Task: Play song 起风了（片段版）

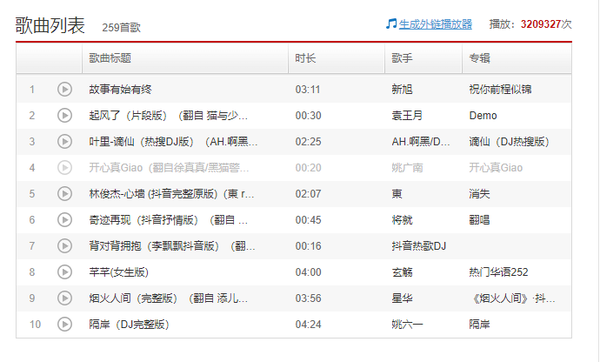Action: pos(65,115)
